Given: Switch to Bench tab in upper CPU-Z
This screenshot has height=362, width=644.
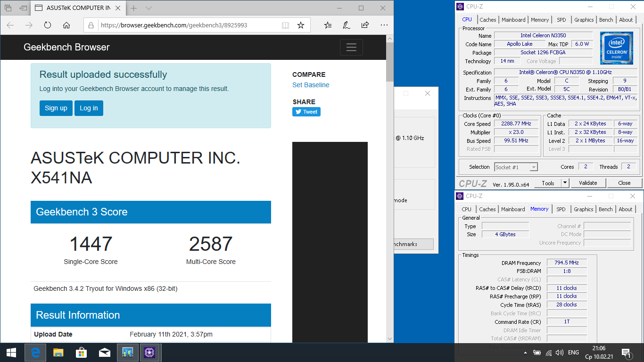Looking at the screenshot, I should [606, 20].
